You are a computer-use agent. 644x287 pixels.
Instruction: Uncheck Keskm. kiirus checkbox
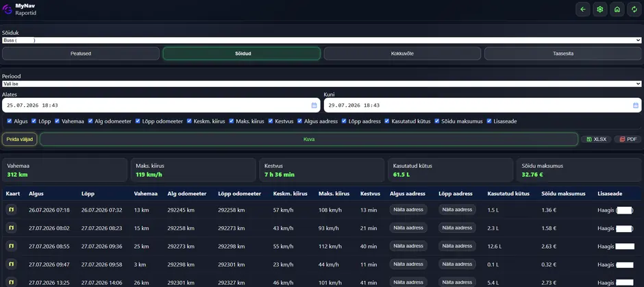(189, 121)
